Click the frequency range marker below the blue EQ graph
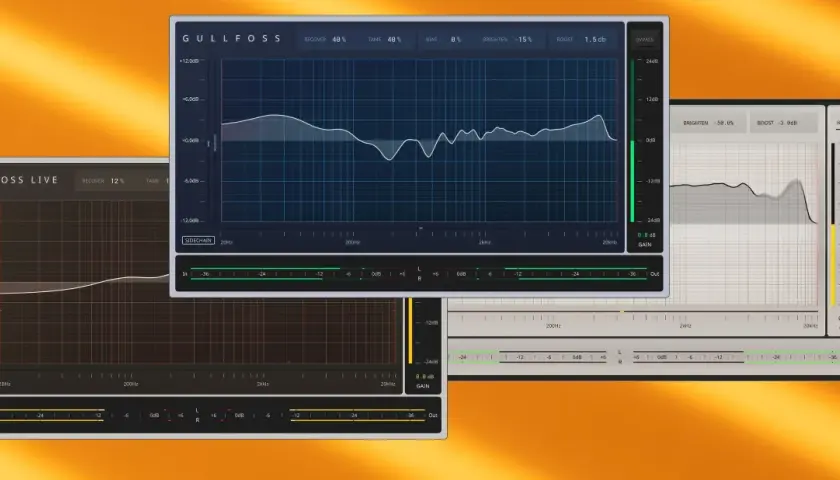 point(421,228)
